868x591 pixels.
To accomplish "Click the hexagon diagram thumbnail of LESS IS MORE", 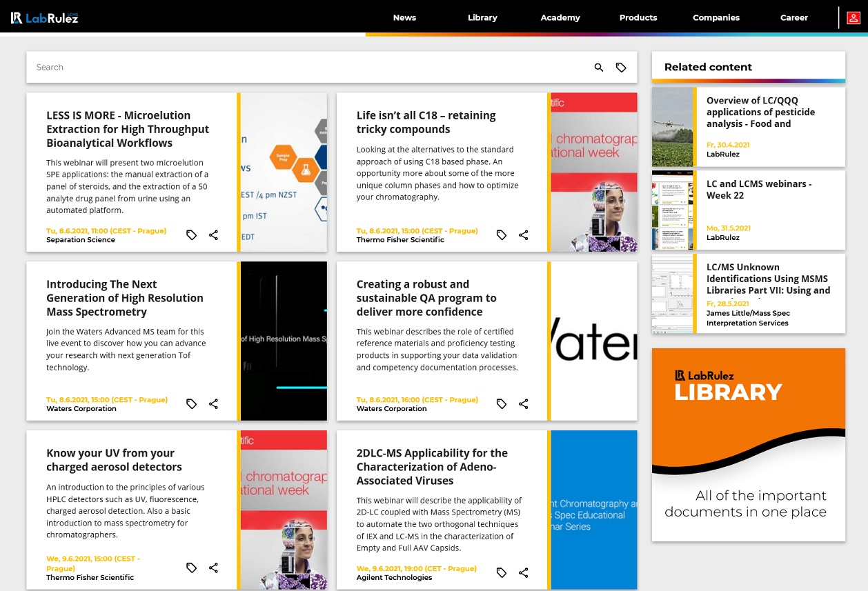I will (x=284, y=172).
